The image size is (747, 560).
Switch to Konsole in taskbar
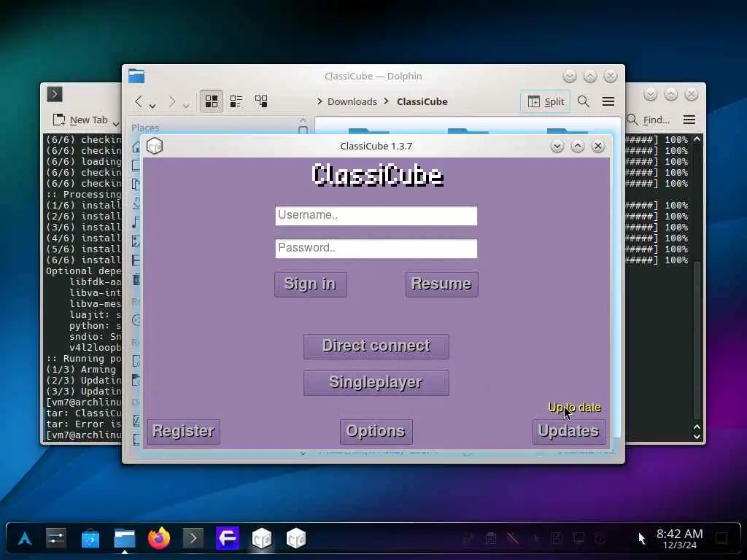click(x=193, y=539)
